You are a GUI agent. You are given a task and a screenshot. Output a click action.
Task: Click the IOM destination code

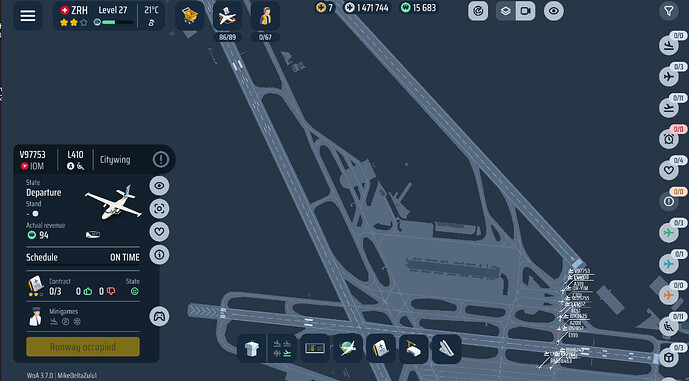pyautogui.click(x=36, y=167)
